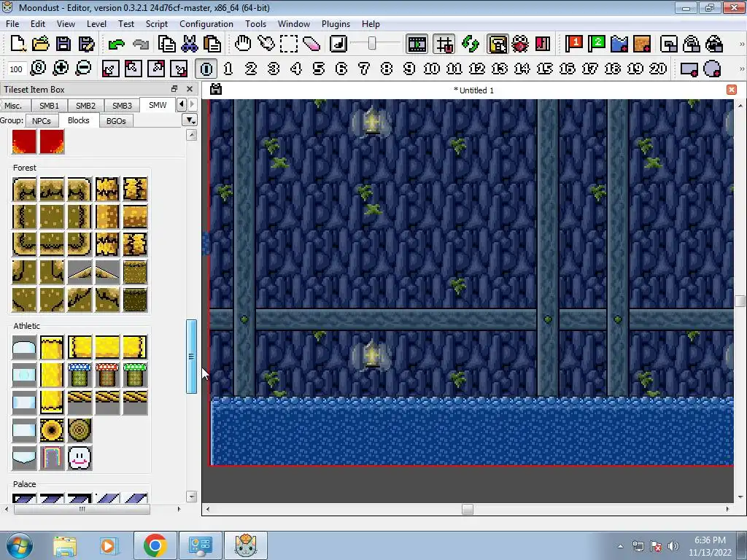
Task: Place player 1 start flag
Action: point(574,44)
